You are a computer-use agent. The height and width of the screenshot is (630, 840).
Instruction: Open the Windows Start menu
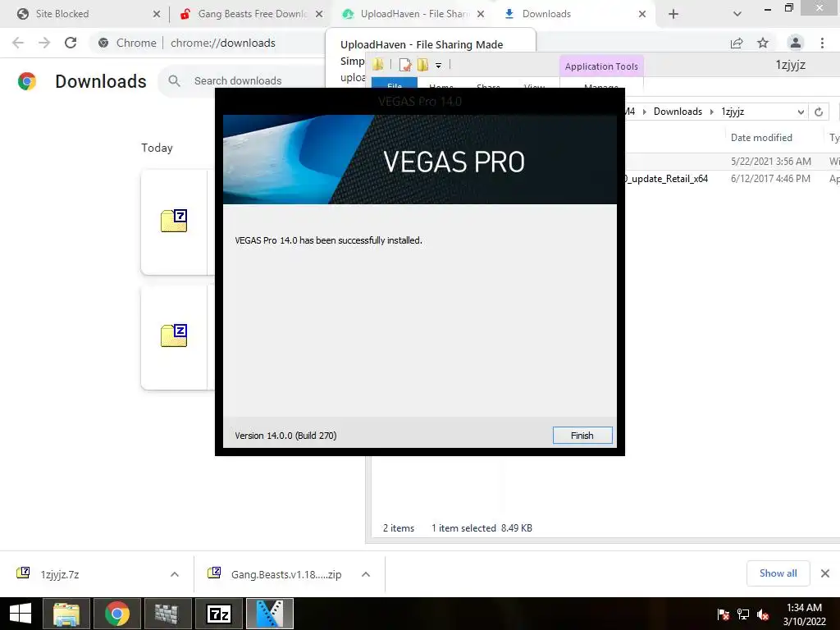(x=21, y=614)
